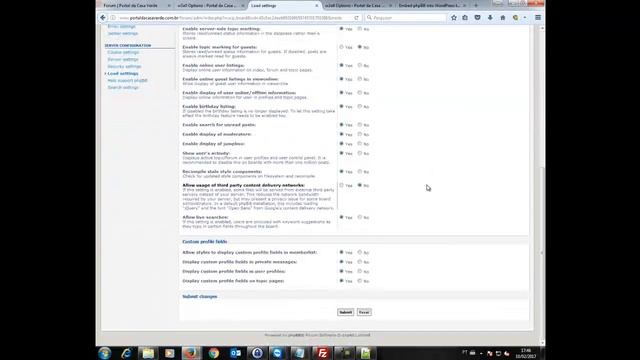Launch Internet Explorer from the taskbar
The image size is (640, 360).
126,353
